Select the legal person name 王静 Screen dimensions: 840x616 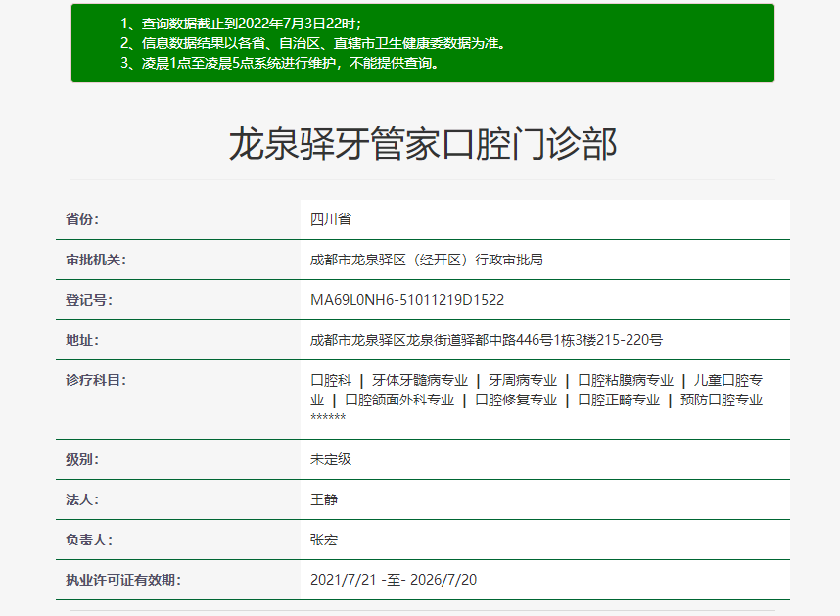[324, 499]
